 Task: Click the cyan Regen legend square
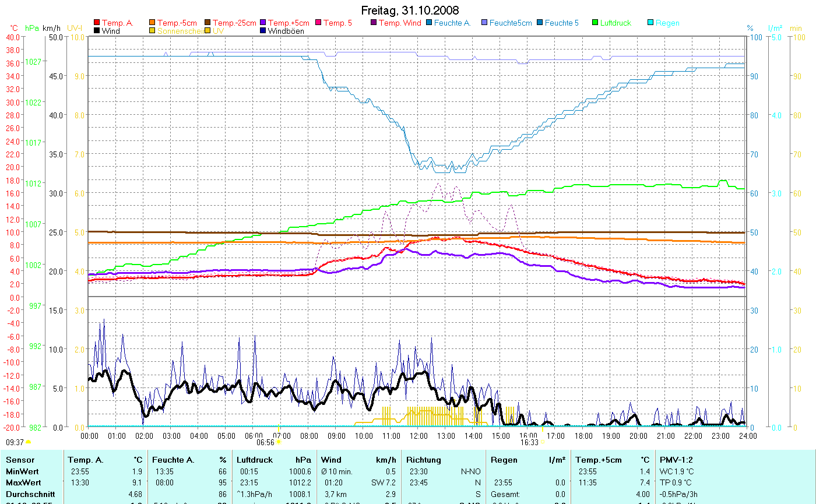[x=650, y=23]
